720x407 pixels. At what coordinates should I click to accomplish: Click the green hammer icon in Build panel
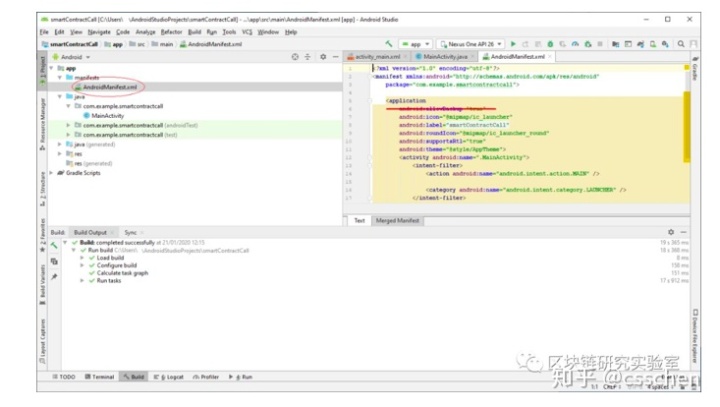click(54, 246)
